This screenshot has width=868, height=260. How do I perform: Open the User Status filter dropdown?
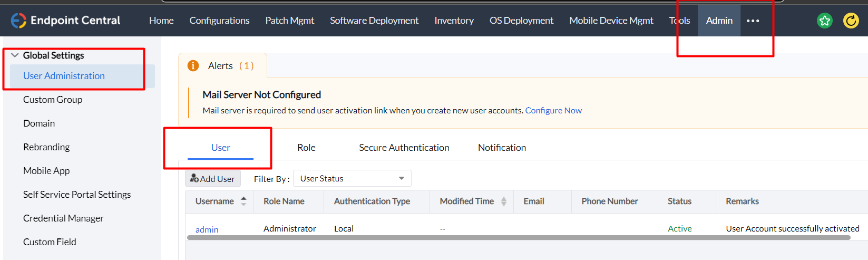click(x=352, y=179)
